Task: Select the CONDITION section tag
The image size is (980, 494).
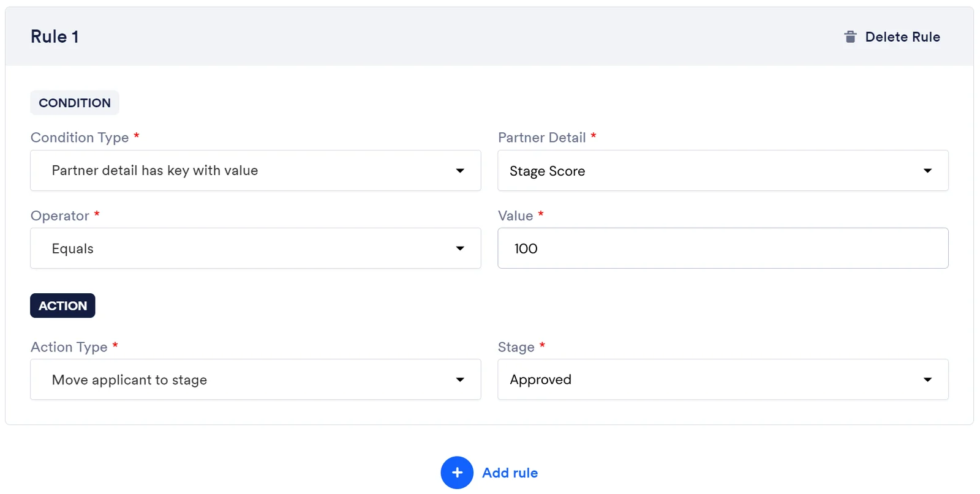Action: click(75, 103)
